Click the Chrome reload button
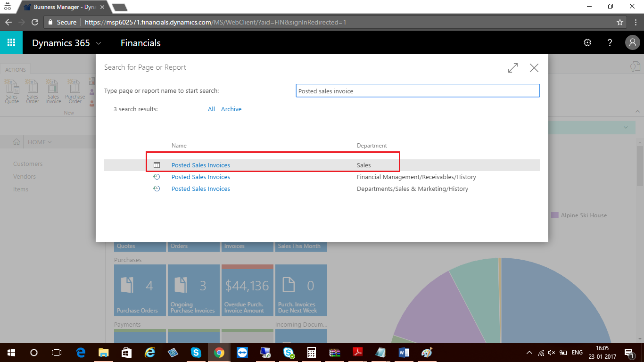Viewport: 644px width, 362px height. coord(35,22)
